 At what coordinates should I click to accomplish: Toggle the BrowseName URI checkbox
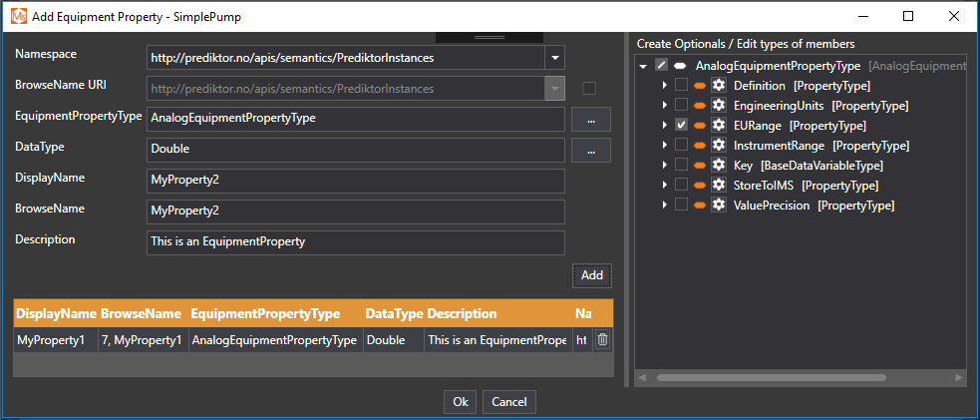(x=589, y=89)
